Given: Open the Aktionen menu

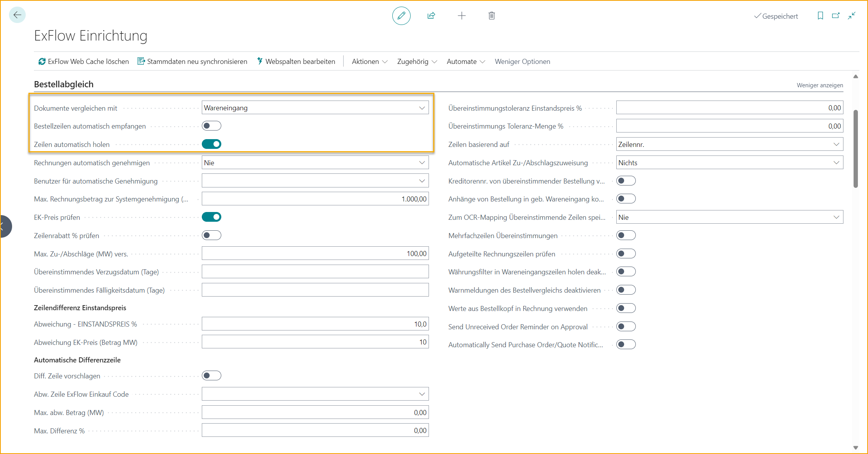Looking at the screenshot, I should 370,62.
